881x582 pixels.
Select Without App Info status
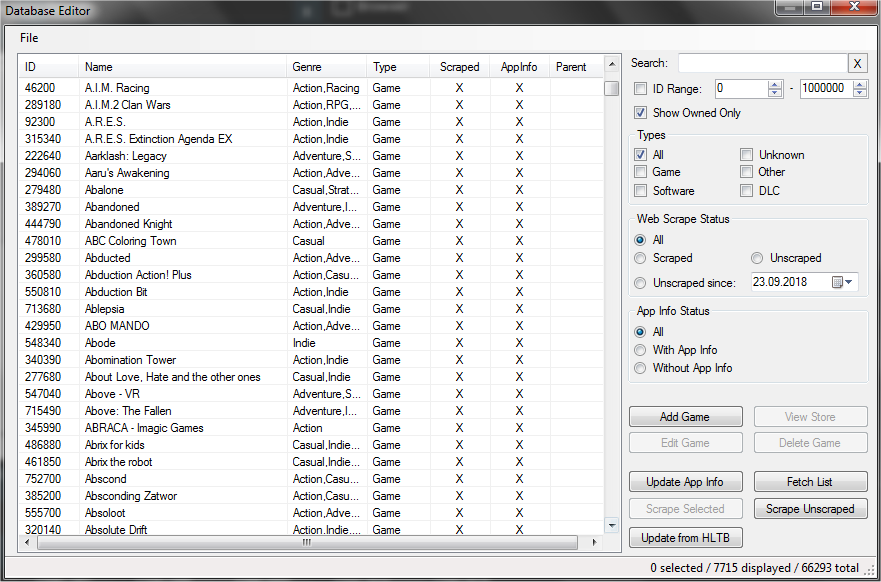click(640, 368)
